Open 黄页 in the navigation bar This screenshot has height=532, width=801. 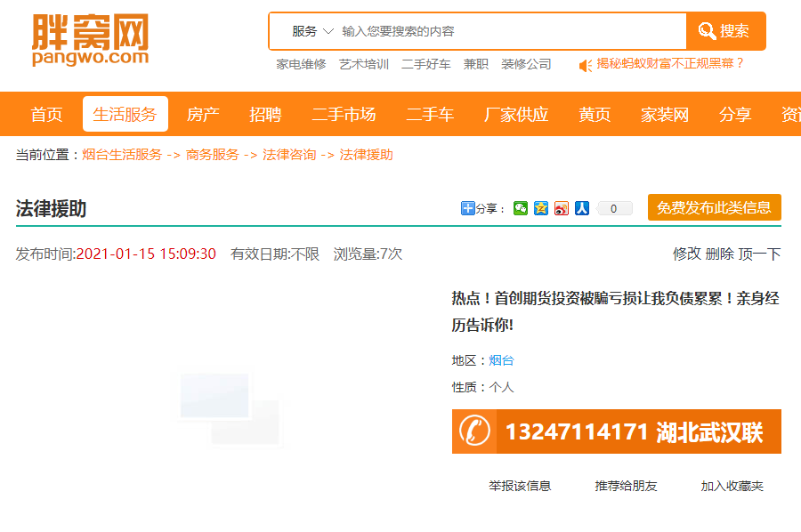point(595,115)
